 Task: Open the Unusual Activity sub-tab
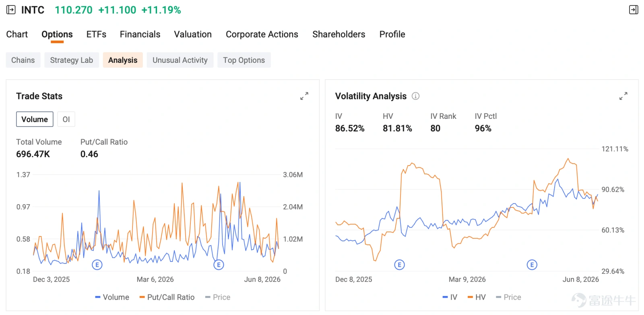tap(180, 60)
